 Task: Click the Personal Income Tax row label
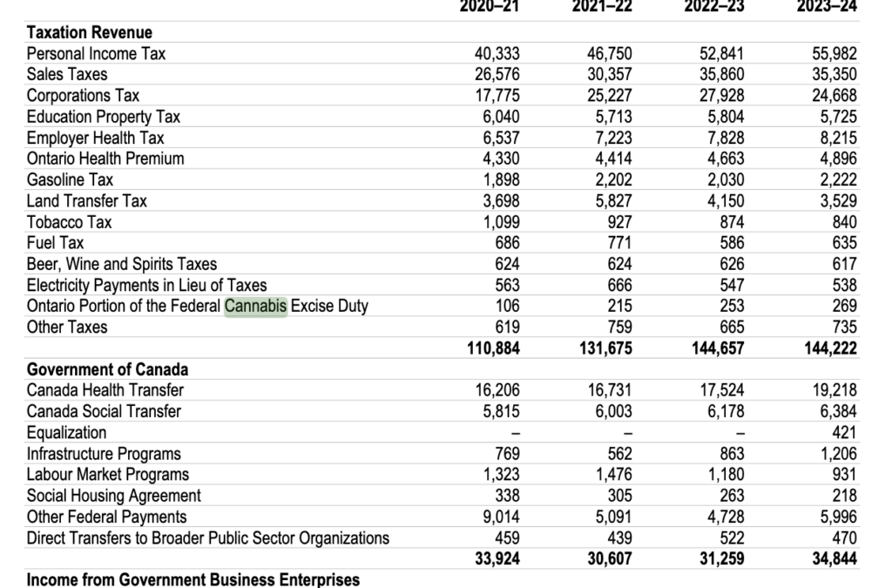tap(96, 53)
